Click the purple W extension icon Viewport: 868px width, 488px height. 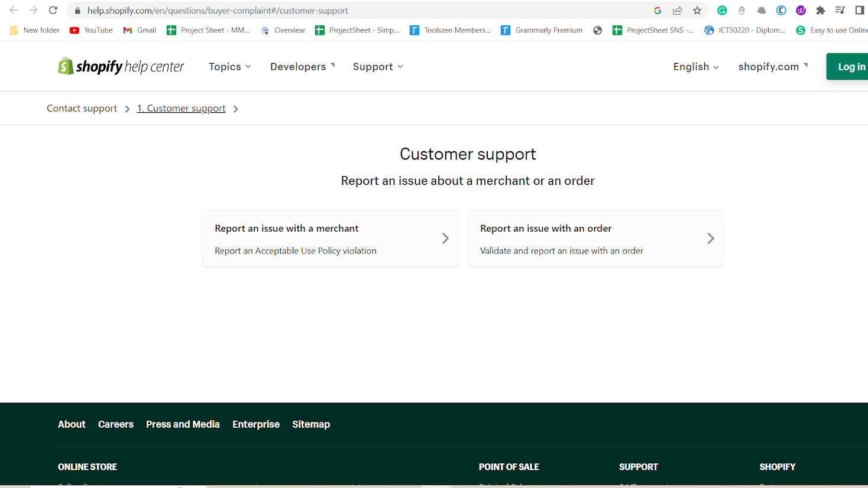tap(801, 11)
